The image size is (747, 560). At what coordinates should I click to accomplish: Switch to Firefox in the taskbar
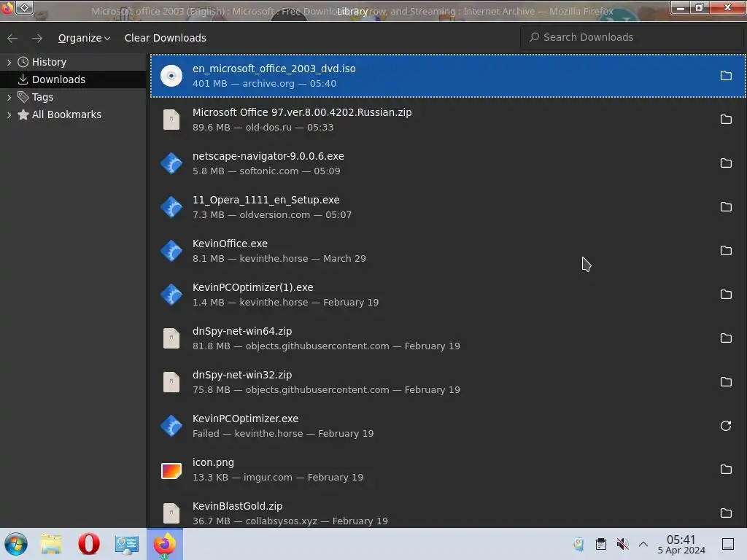point(165,544)
